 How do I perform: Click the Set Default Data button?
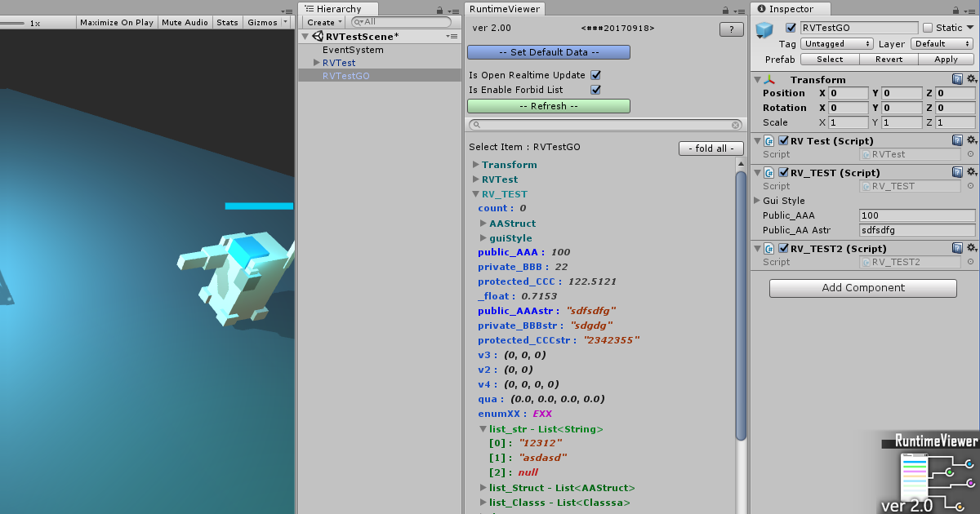[x=548, y=51]
